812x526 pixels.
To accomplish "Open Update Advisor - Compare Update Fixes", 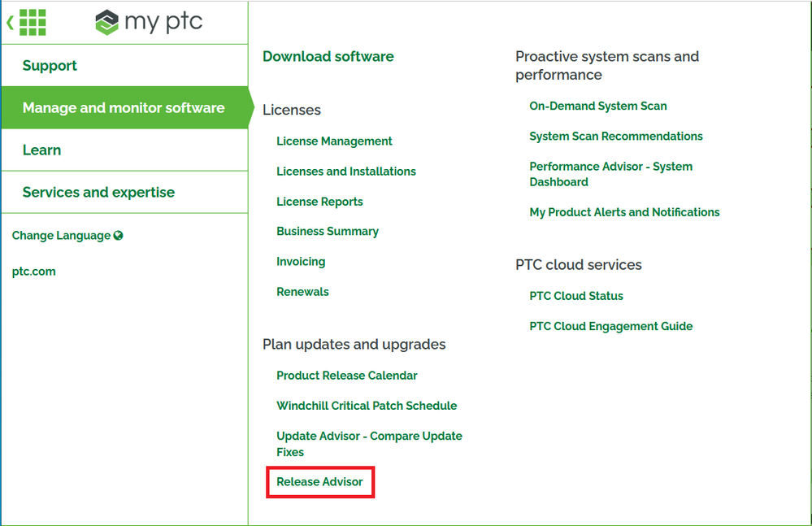I will (x=369, y=444).
